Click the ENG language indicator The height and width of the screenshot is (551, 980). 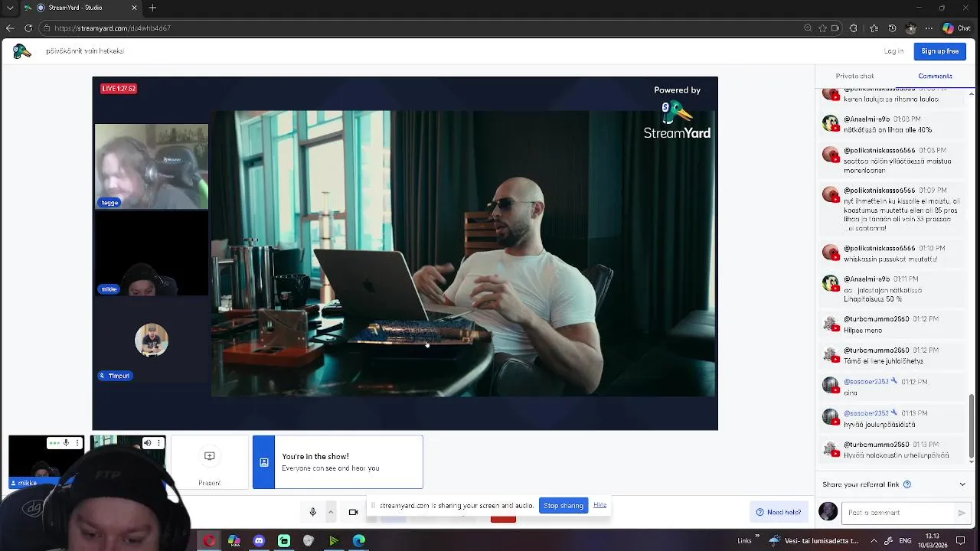click(x=904, y=540)
